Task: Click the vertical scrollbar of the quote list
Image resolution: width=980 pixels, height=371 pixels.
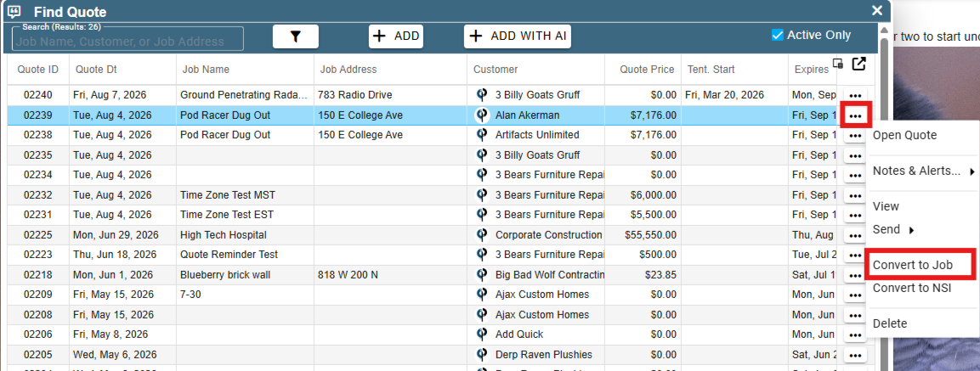Action: [884, 200]
